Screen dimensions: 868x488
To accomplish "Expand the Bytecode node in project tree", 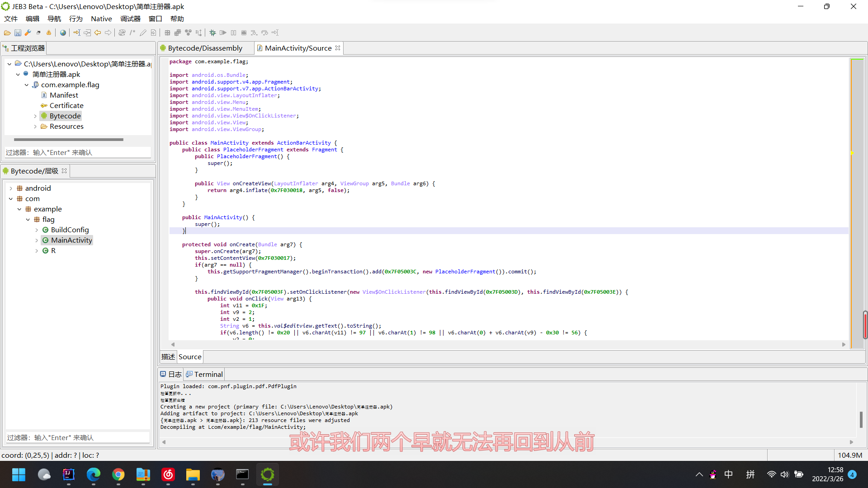I will [x=35, y=116].
